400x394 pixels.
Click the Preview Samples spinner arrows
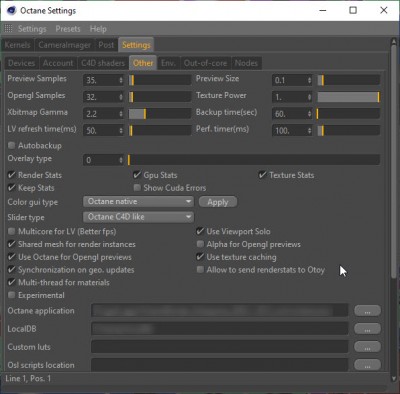tap(121, 80)
